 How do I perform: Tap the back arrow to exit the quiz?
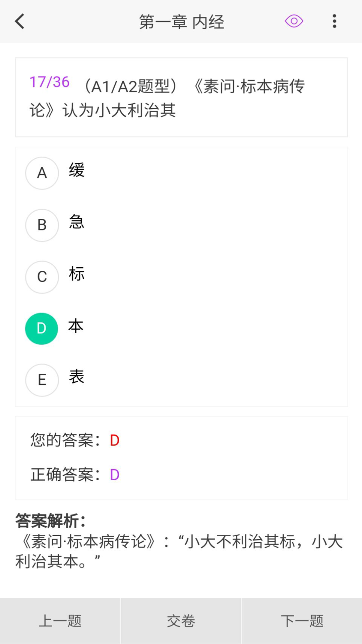click(19, 21)
